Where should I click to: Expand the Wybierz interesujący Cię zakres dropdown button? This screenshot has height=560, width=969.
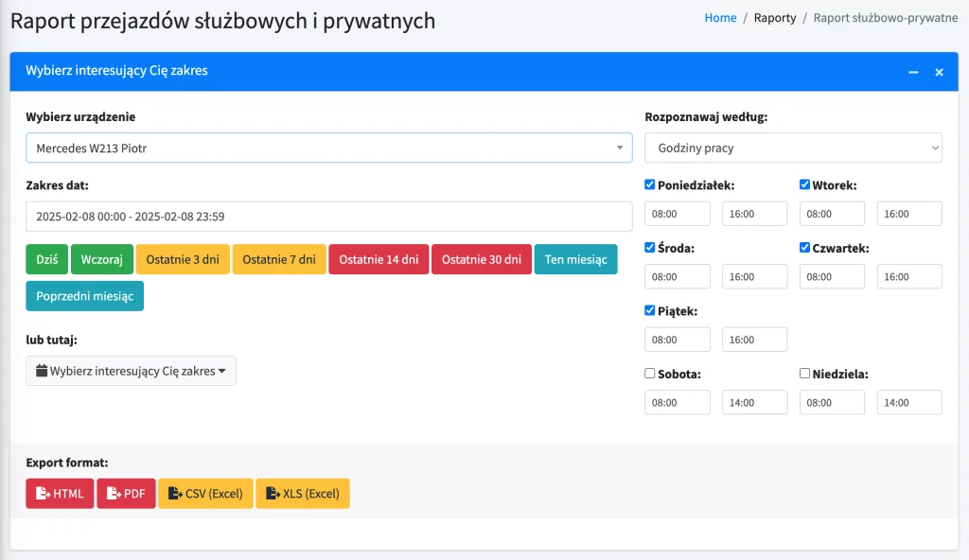coord(131,371)
